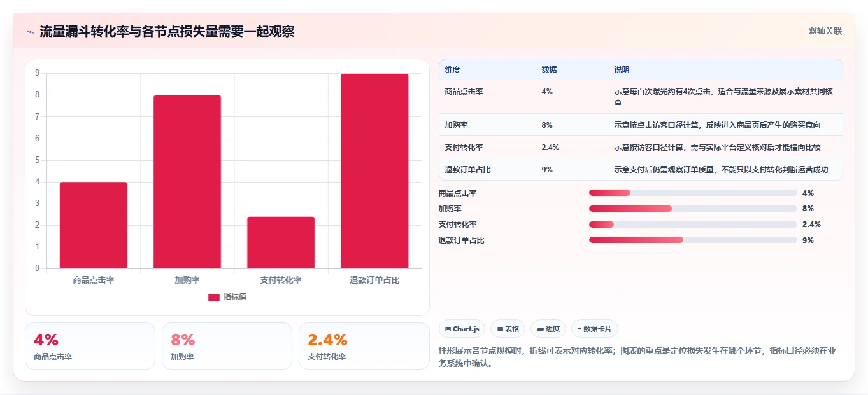Click the 支付转化率 x-axis label
Image resolution: width=868 pixels, height=395 pixels.
[x=281, y=280]
